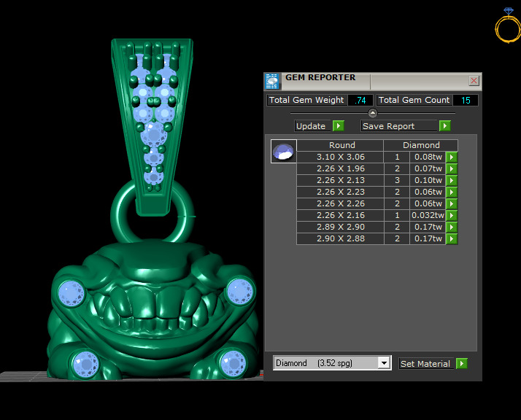Click the 0.032tw weight cell
521x420 pixels.
428,215
